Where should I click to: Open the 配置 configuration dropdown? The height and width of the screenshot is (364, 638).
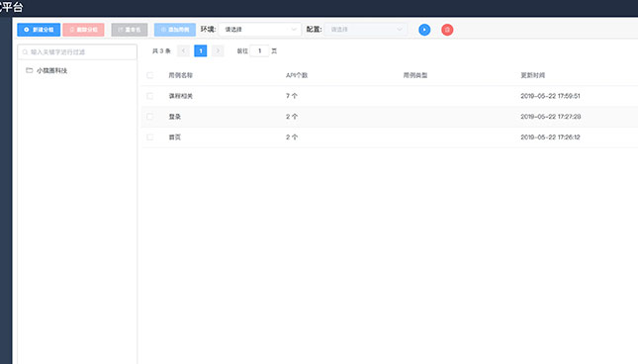[366, 30]
